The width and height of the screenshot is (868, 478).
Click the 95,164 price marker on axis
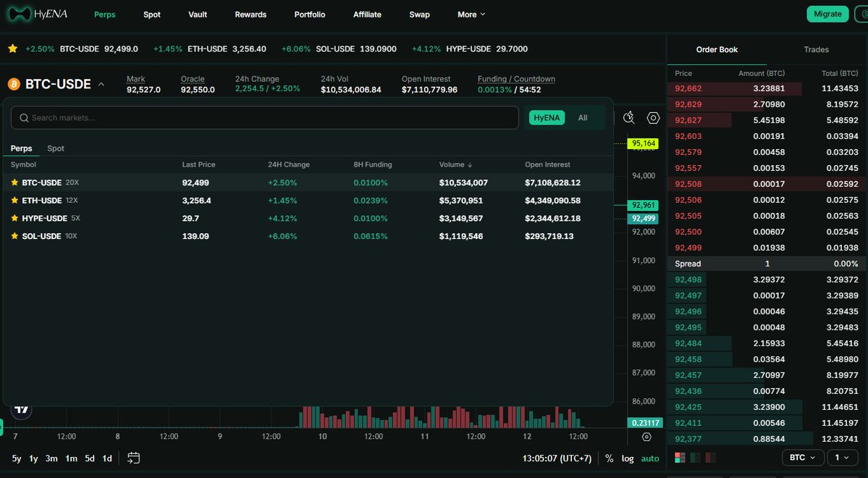644,143
